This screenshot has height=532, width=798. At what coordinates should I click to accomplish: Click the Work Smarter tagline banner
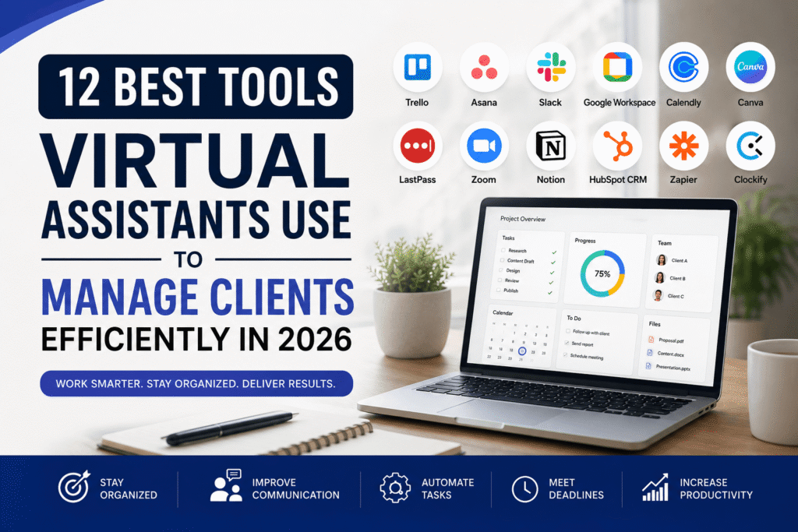[x=196, y=383]
